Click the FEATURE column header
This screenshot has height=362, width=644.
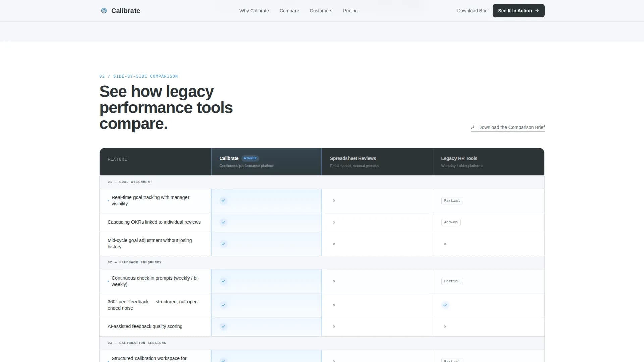click(117, 159)
